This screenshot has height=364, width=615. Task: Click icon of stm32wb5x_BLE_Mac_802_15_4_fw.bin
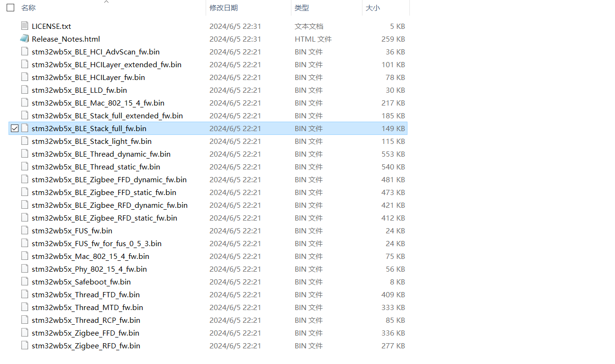(x=25, y=103)
